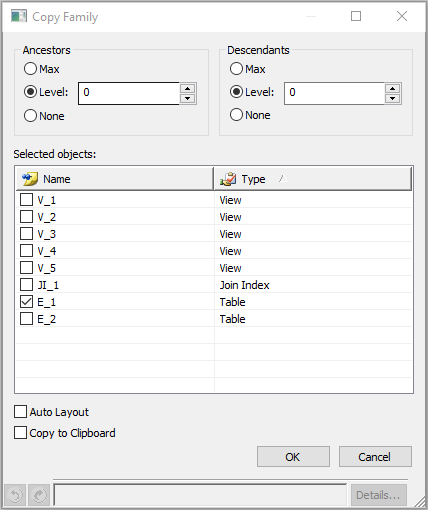The image size is (428, 510).
Task: Enable the Auto Layout checkbox
Action: click(21, 412)
